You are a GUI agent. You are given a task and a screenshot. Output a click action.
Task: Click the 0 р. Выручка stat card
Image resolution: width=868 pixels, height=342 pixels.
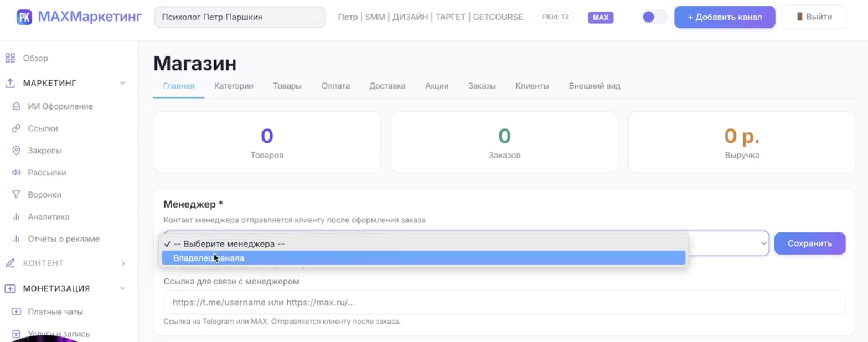click(x=742, y=142)
